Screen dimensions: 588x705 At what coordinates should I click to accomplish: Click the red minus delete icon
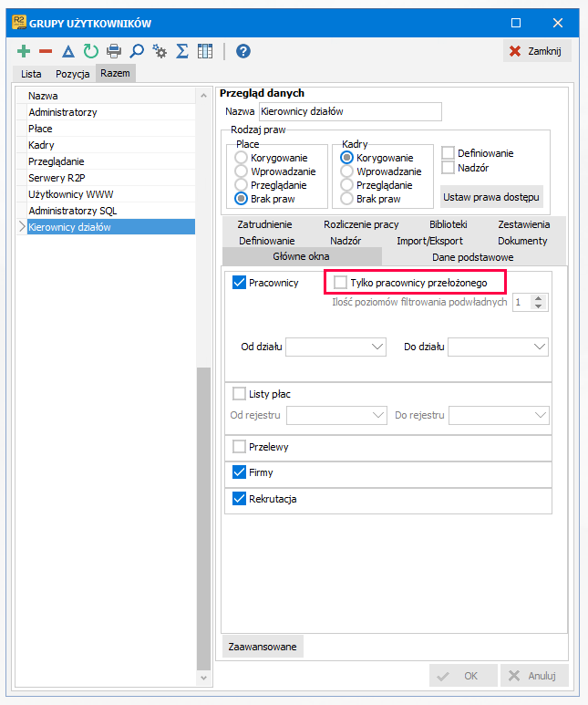[x=46, y=51]
